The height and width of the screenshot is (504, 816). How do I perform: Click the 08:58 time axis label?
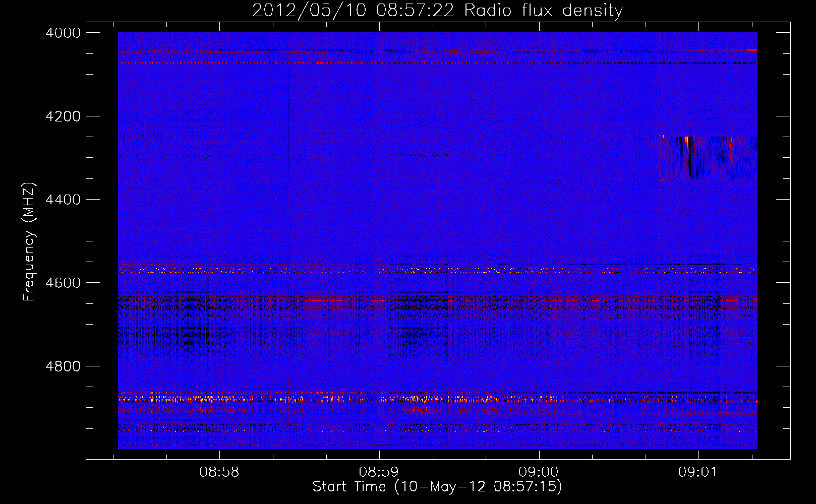click(x=219, y=472)
